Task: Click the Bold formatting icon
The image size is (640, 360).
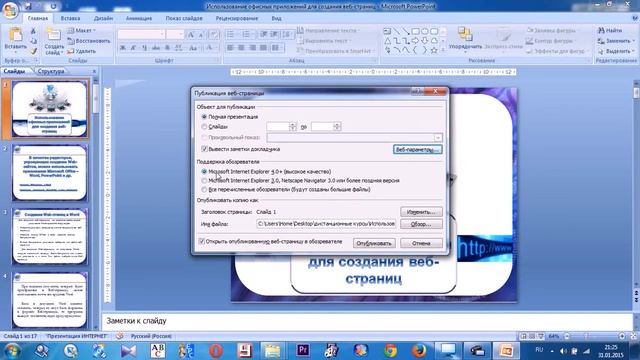Action: click(x=123, y=48)
